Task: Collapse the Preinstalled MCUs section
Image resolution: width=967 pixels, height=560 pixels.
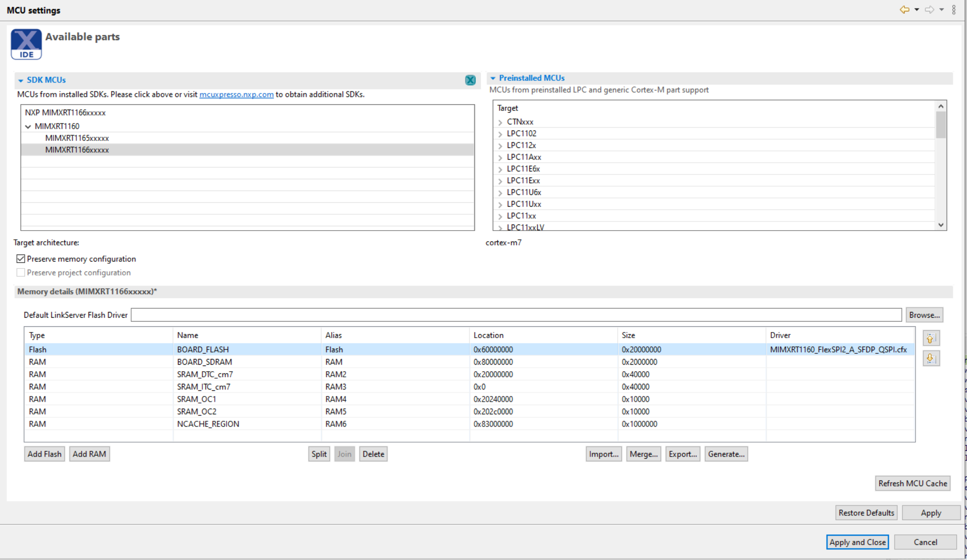Action: (493, 78)
